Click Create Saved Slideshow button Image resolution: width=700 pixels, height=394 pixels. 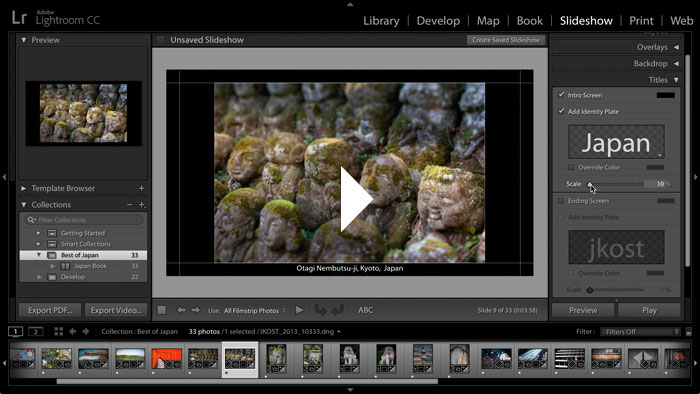(506, 40)
